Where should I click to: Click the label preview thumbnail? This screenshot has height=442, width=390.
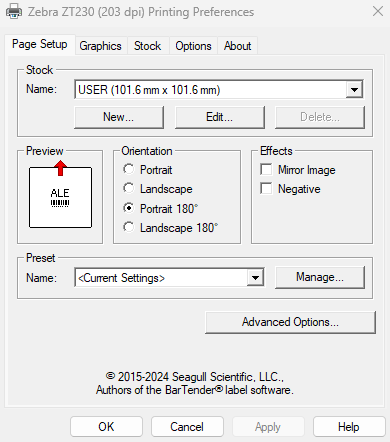coord(60,197)
